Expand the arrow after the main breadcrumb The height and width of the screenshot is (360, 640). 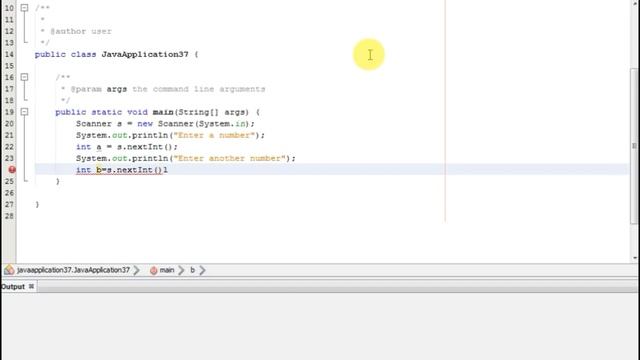[181, 270]
